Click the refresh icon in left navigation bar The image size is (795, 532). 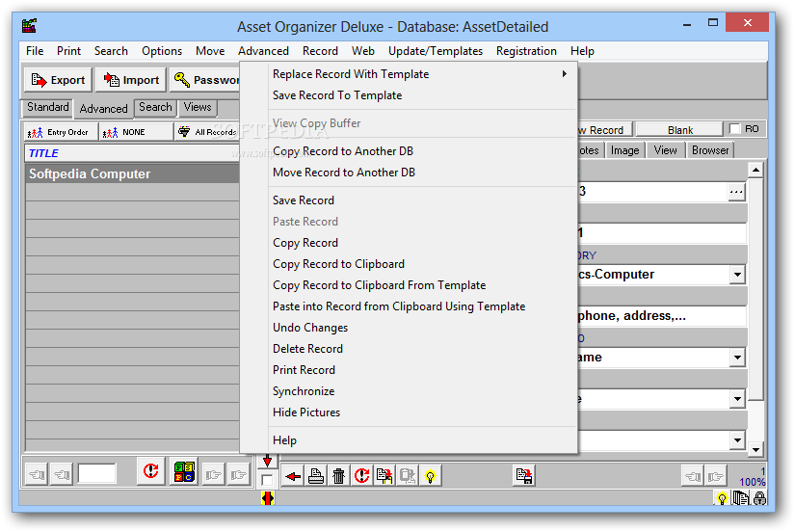tap(150, 471)
